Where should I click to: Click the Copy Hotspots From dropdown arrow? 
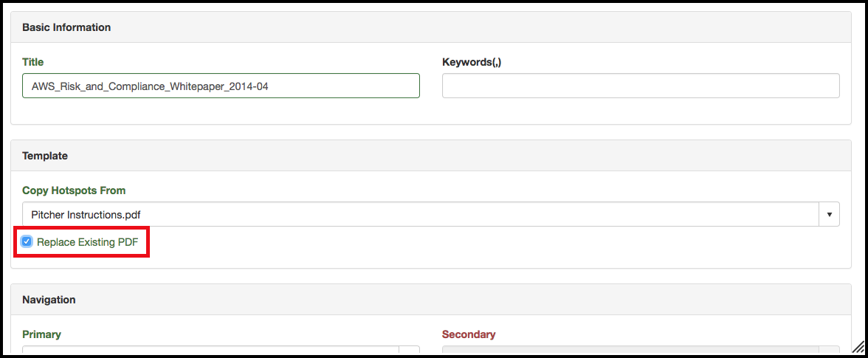point(829,215)
